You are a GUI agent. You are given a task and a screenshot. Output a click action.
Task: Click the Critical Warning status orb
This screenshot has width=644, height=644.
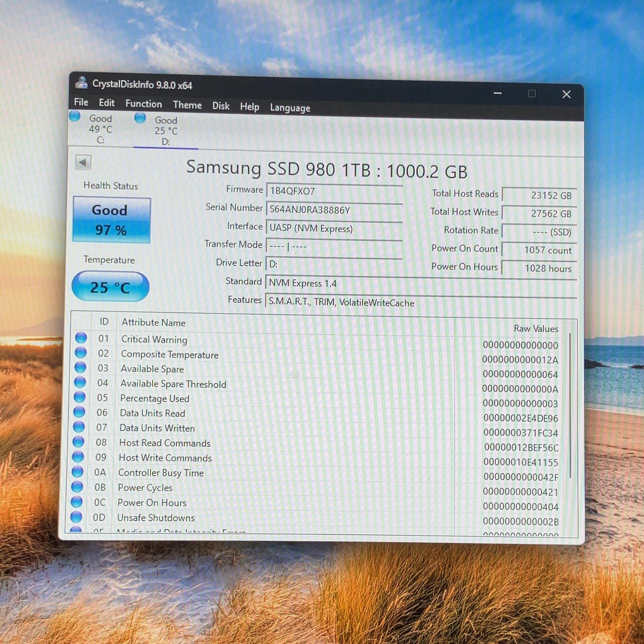81,338
